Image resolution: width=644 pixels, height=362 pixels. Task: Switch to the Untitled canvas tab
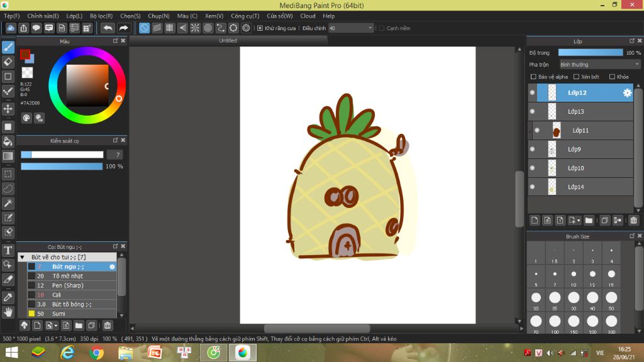point(228,41)
